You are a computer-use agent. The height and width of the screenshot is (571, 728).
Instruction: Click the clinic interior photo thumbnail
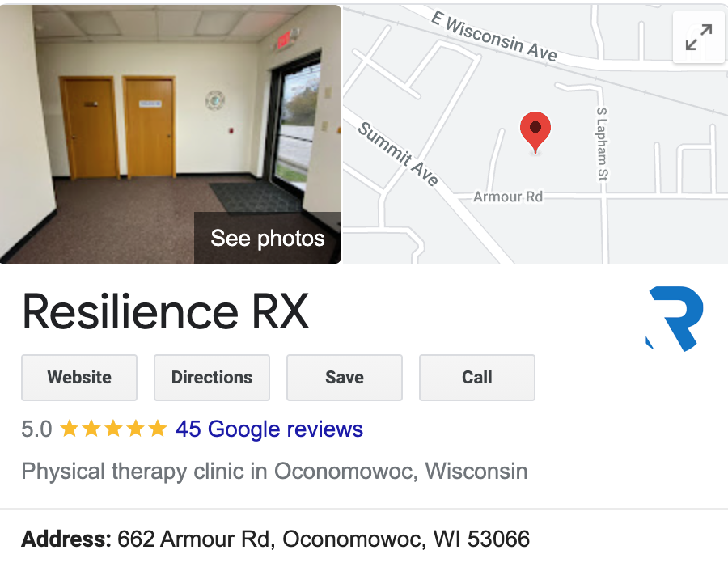tap(171, 133)
